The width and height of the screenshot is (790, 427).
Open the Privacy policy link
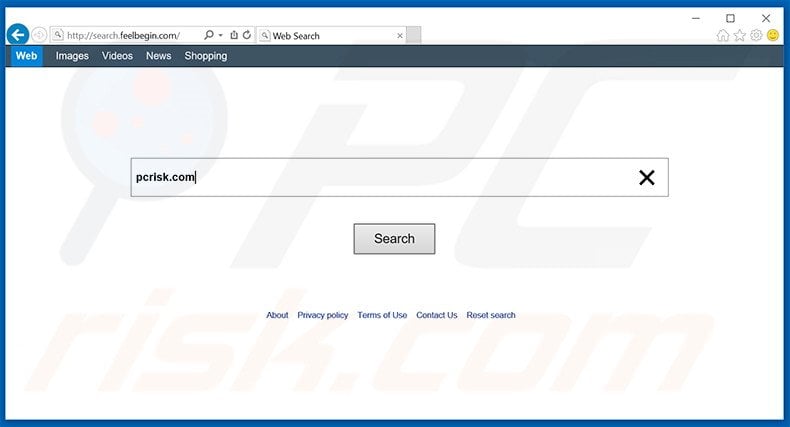(322, 315)
